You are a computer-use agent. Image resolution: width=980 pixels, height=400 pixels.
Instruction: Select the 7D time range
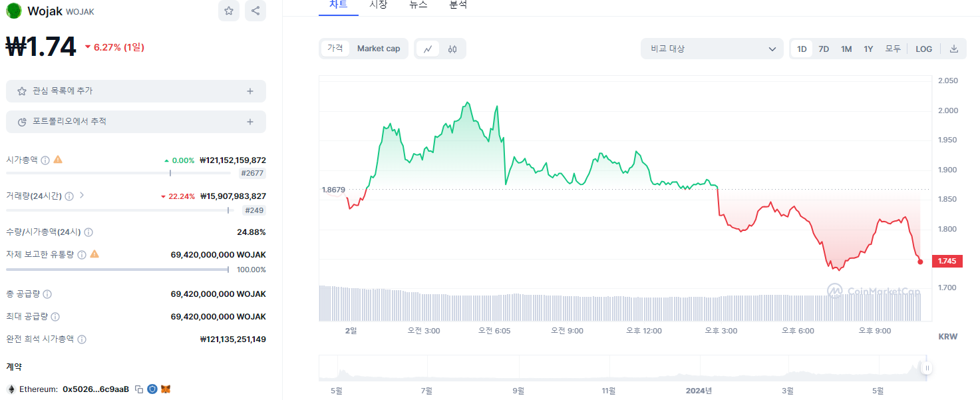(x=824, y=49)
